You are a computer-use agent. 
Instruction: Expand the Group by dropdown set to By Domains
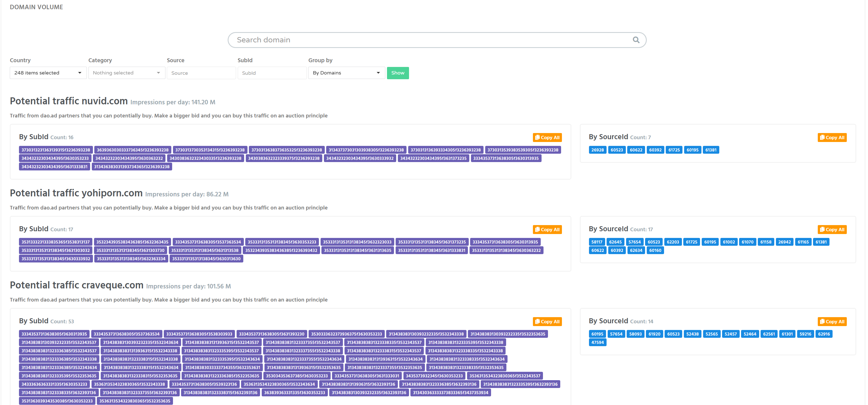(347, 73)
